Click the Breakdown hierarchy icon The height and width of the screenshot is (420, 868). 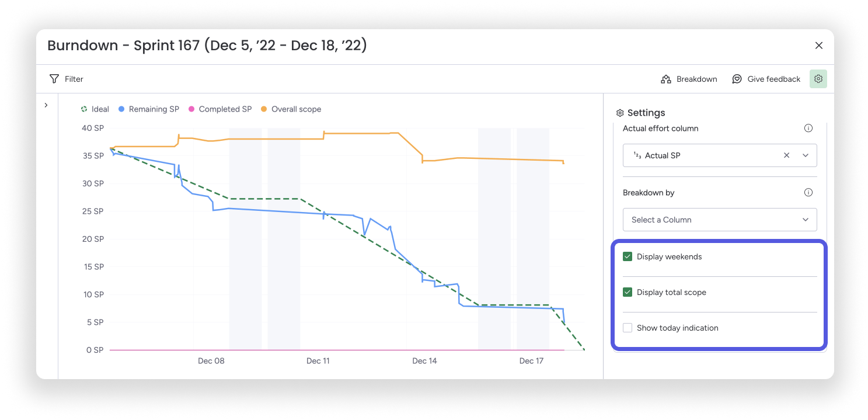(666, 79)
